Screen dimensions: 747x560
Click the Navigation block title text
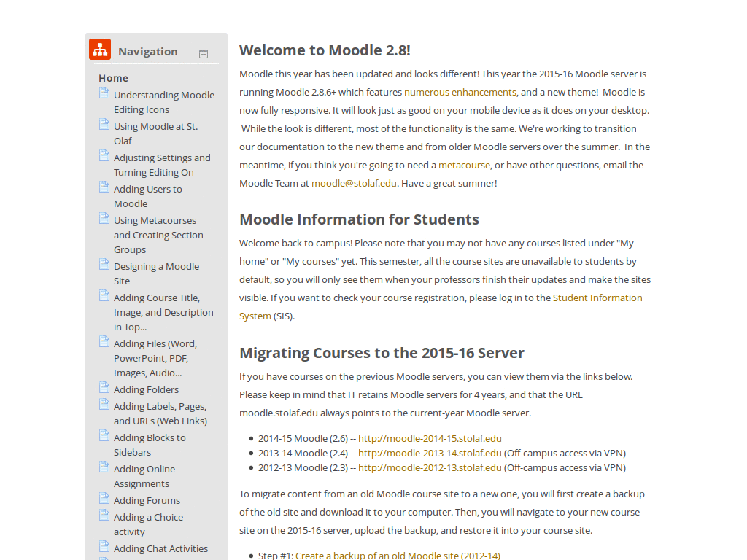click(x=147, y=52)
